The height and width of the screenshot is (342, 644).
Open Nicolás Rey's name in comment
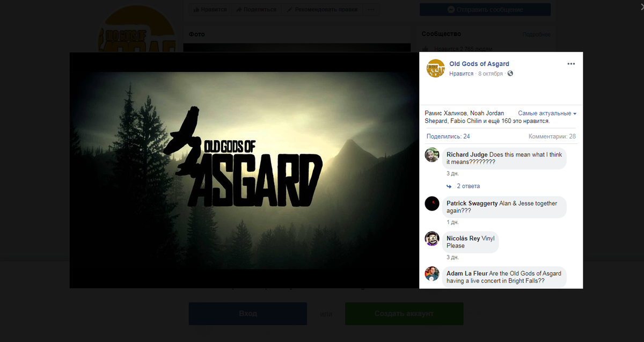[x=463, y=238]
